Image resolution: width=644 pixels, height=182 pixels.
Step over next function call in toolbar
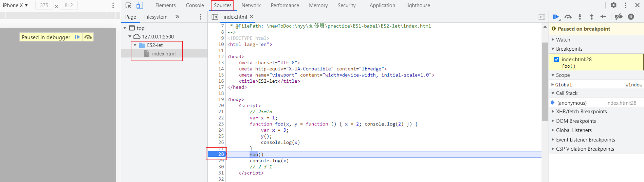point(568,17)
